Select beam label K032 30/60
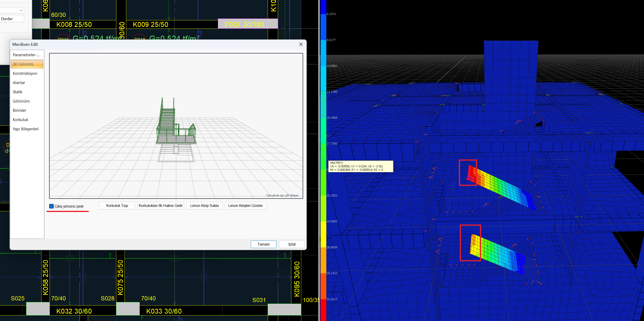The image size is (644, 321). click(74, 311)
